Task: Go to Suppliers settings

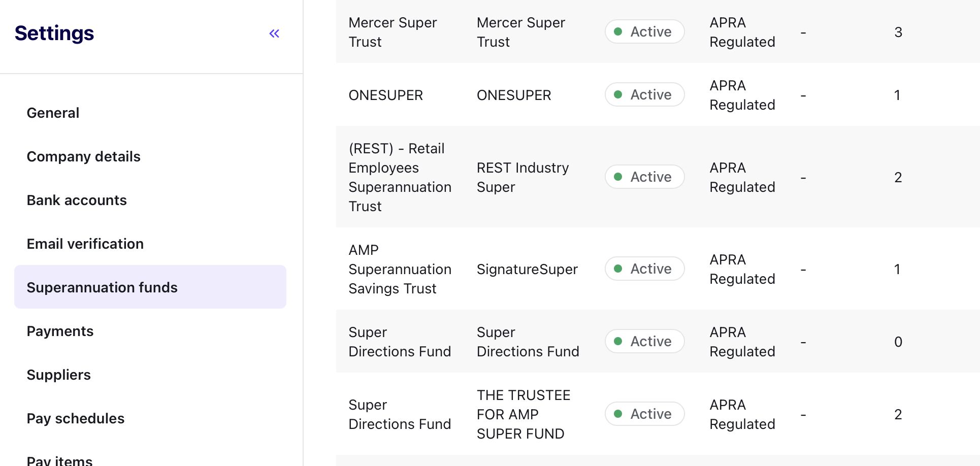Action: (59, 375)
